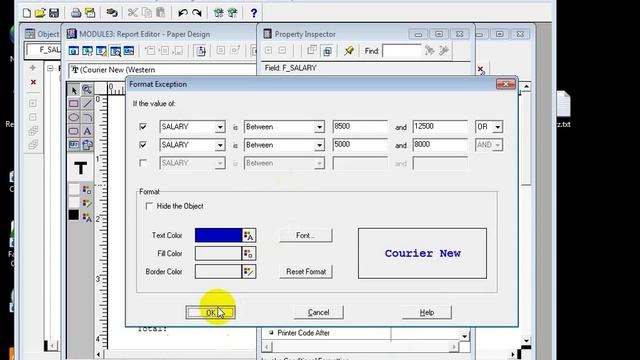This screenshot has height=360, width=640.
Task: Close the Format Exception dialog
Action: click(x=506, y=84)
